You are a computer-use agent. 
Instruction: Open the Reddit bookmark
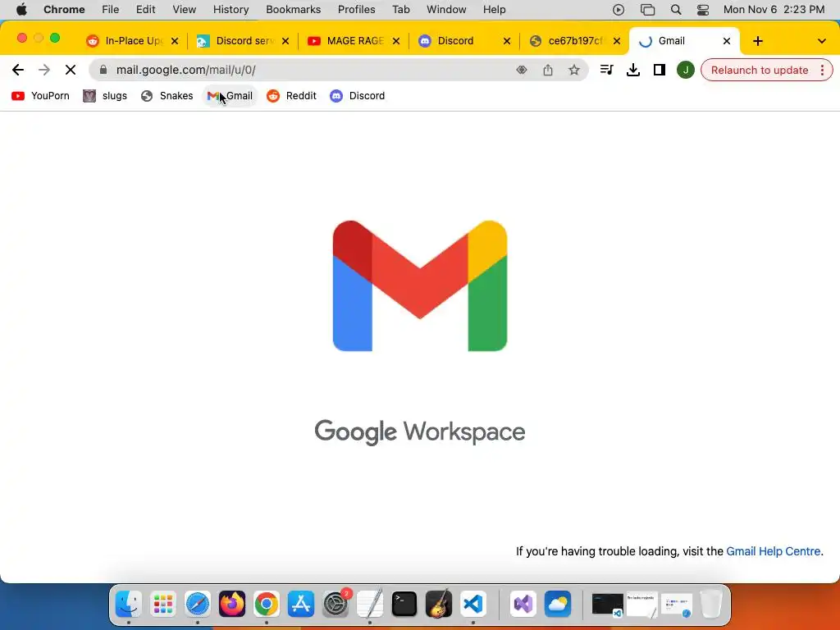[x=291, y=96]
